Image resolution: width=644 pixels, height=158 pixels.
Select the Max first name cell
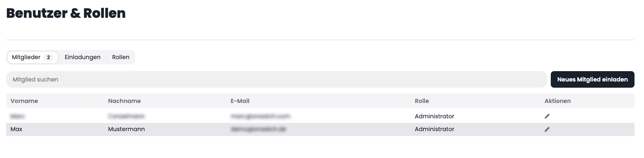click(16, 129)
